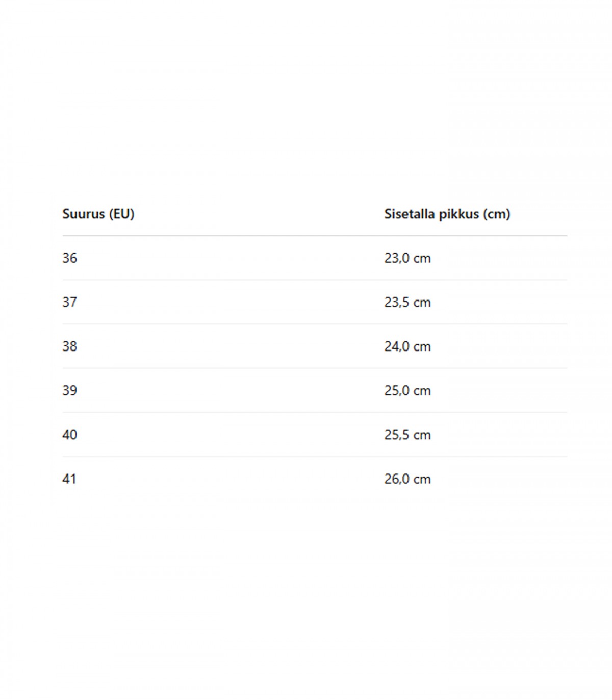Image resolution: width=612 pixels, height=700 pixels.
Task: Select the 26,0 cm insole length
Action: point(407,479)
